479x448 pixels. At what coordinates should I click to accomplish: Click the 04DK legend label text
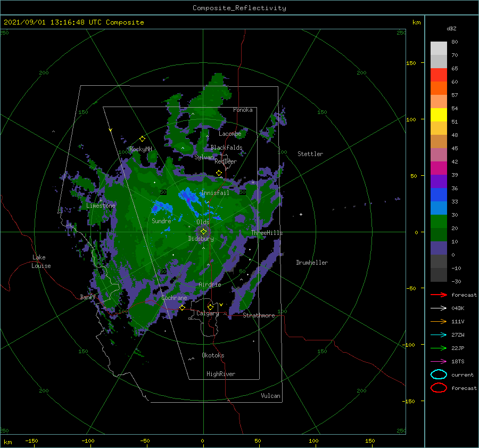click(458, 308)
